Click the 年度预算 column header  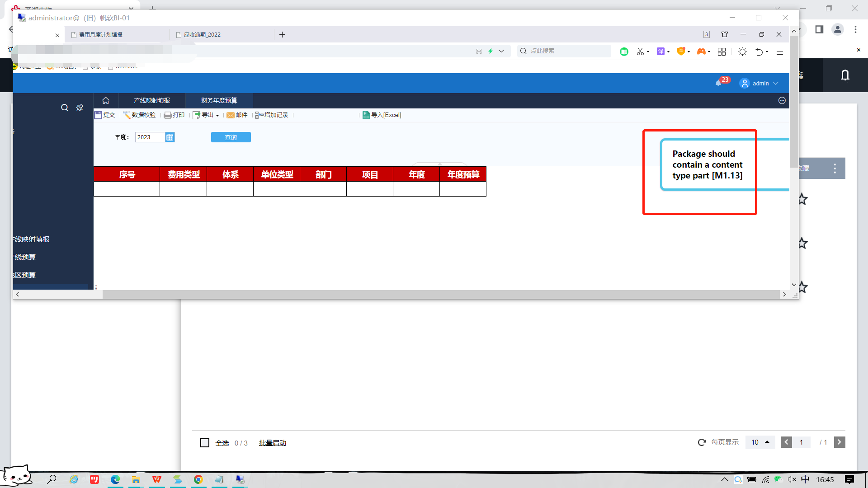(x=463, y=174)
